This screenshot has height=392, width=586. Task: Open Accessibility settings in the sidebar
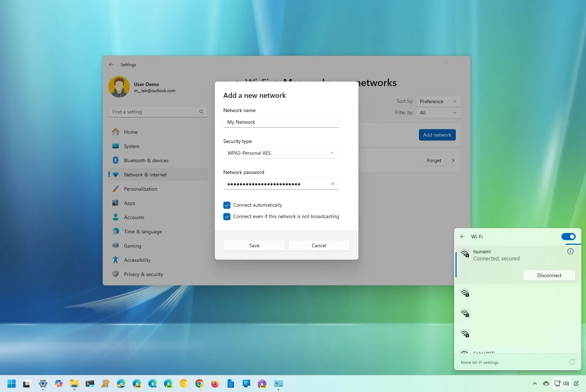pos(158,260)
